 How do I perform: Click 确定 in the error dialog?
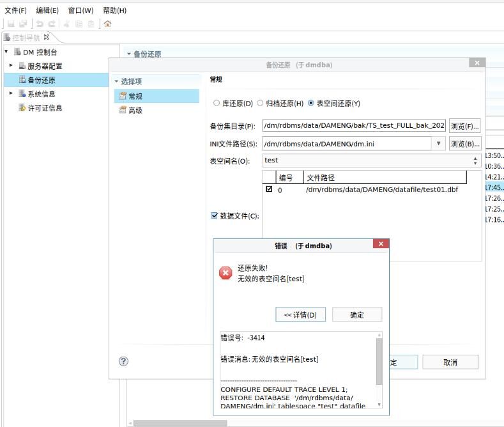[357, 314]
